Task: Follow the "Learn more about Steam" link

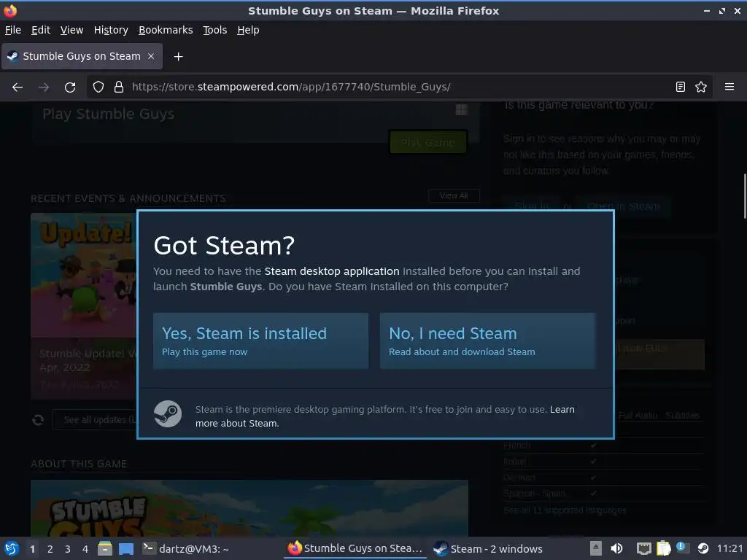Action: point(385,416)
